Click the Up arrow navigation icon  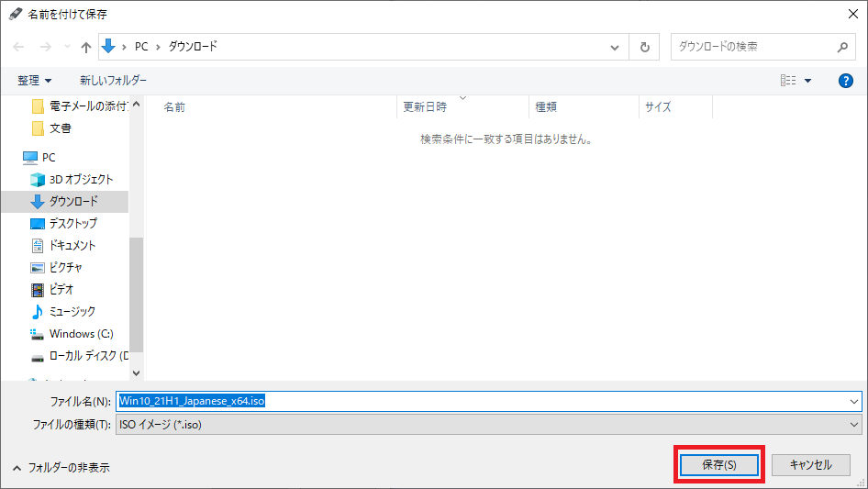pyautogui.click(x=86, y=47)
